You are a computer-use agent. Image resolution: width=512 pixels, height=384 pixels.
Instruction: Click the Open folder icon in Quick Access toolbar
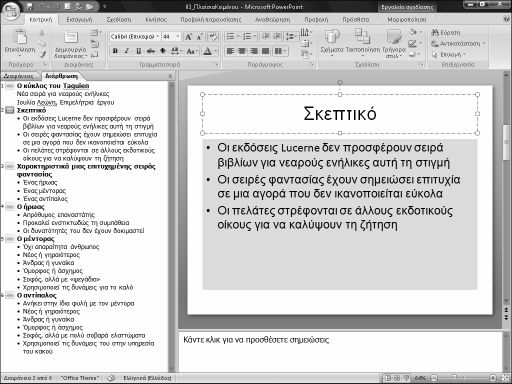[89, 6]
